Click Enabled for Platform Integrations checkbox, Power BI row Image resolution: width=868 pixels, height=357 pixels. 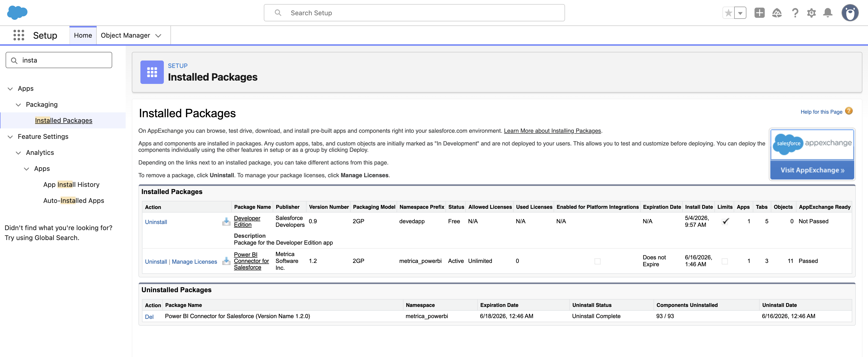(597, 261)
